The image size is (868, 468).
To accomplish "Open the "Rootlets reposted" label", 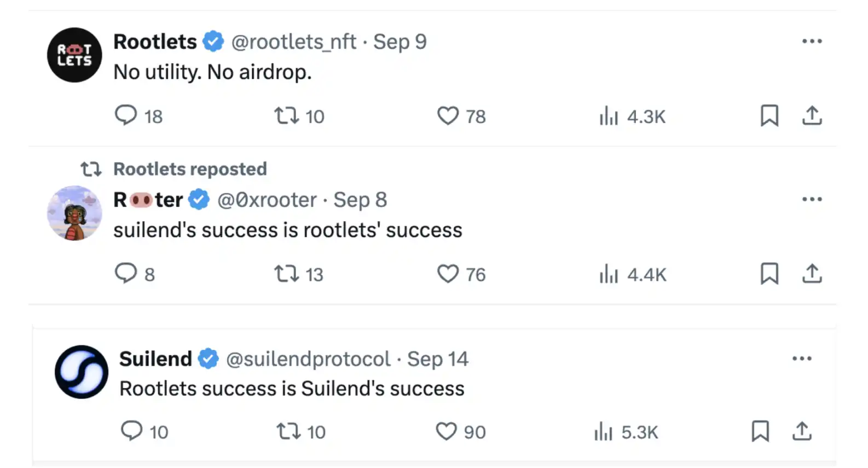I will click(189, 169).
